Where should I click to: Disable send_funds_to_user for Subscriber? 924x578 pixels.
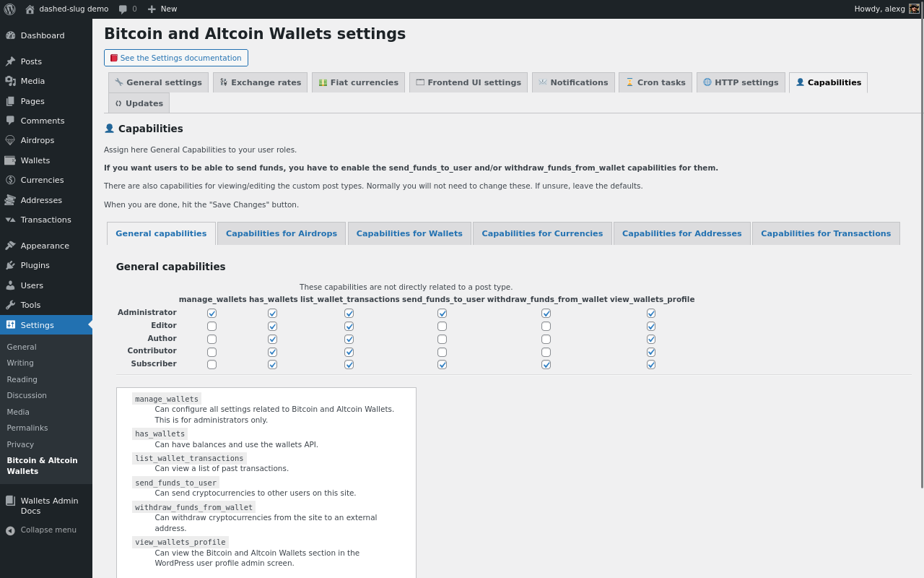[442, 364]
